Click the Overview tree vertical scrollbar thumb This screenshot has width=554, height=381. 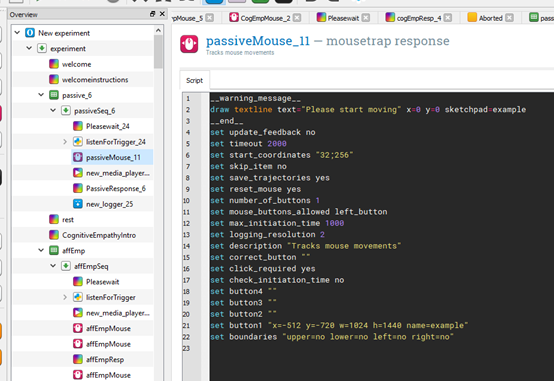pyautogui.click(x=158, y=52)
